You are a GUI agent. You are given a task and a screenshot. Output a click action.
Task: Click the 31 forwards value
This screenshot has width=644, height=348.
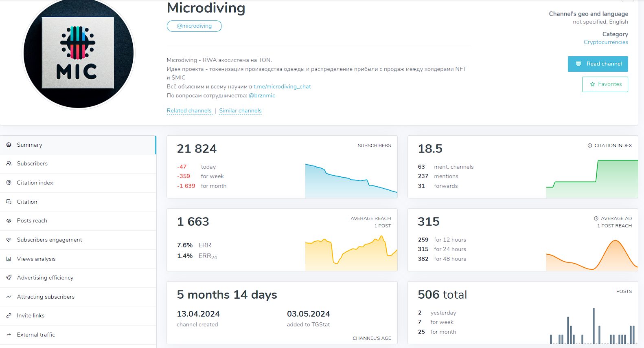click(x=421, y=186)
